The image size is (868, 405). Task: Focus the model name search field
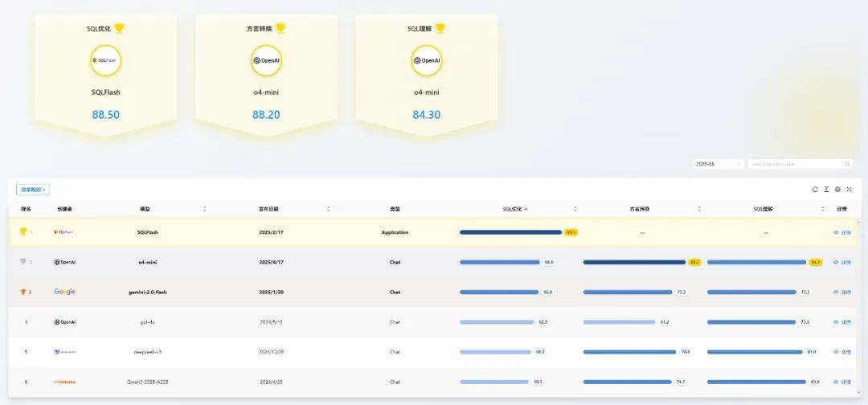pos(796,164)
